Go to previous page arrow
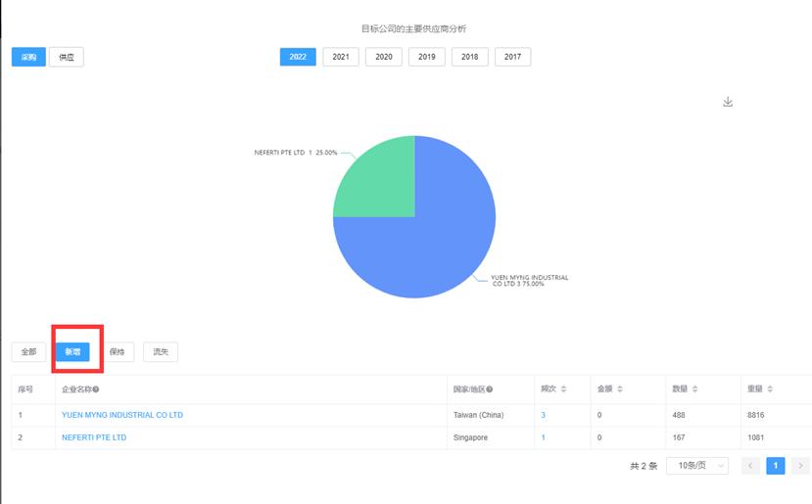The width and height of the screenshot is (812, 504). (x=750, y=466)
